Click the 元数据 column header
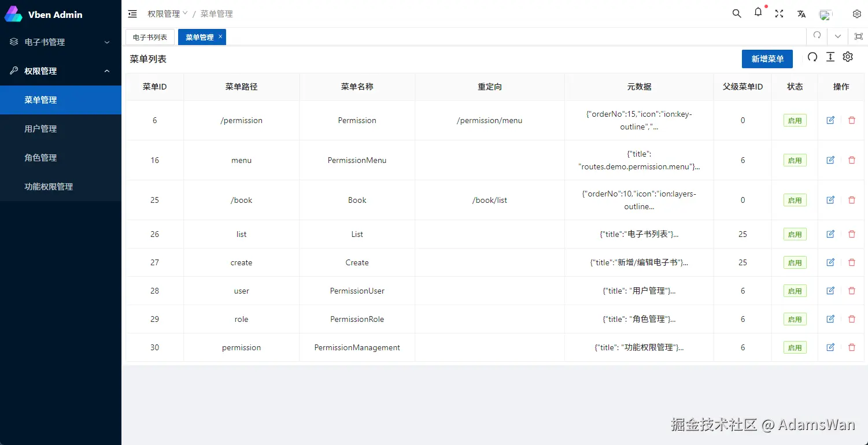This screenshot has height=445, width=868. coord(639,87)
